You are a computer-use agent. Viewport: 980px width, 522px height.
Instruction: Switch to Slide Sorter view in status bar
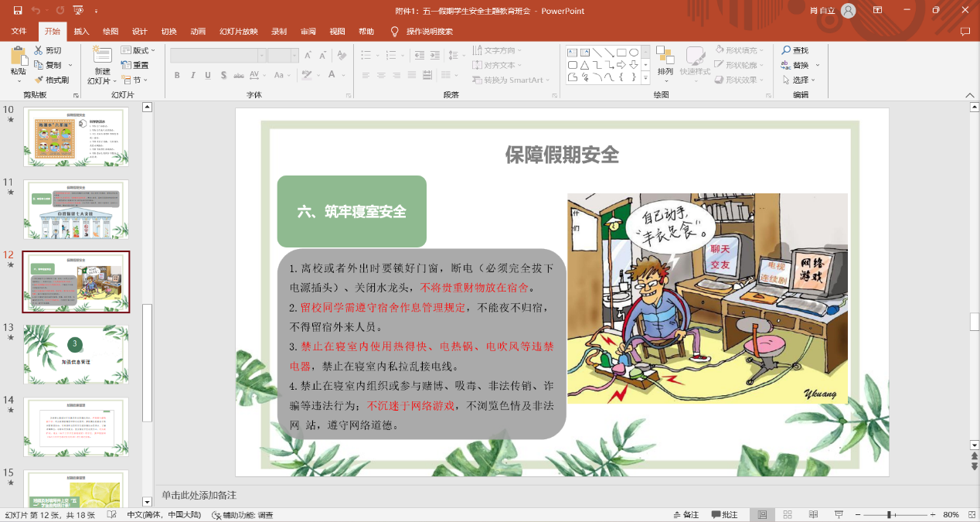pyautogui.click(x=788, y=514)
